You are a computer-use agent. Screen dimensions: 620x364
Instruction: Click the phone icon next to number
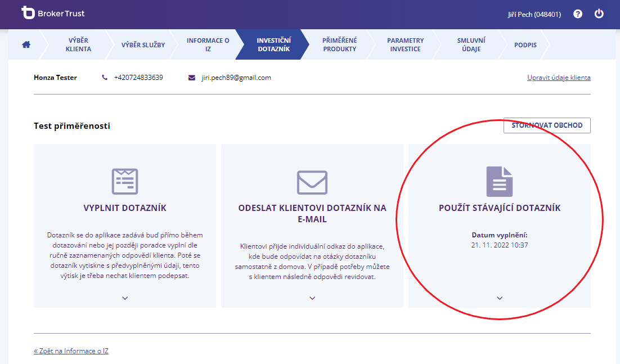point(105,78)
